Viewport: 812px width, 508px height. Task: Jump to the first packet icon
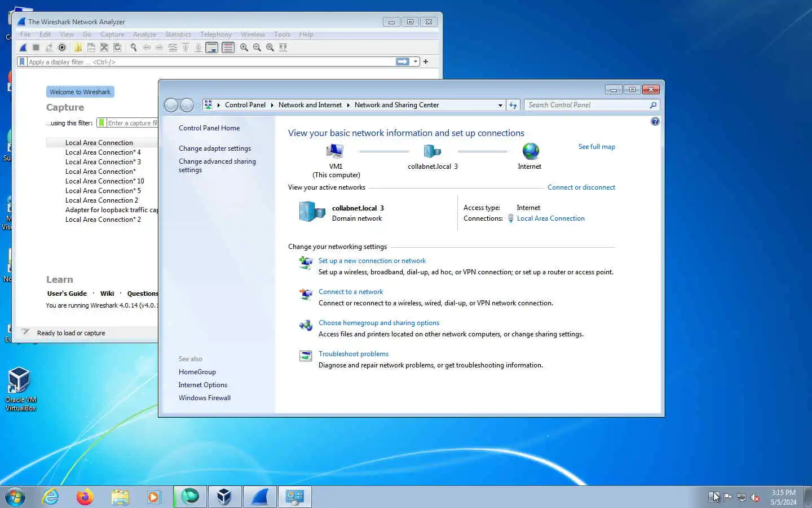click(x=186, y=47)
